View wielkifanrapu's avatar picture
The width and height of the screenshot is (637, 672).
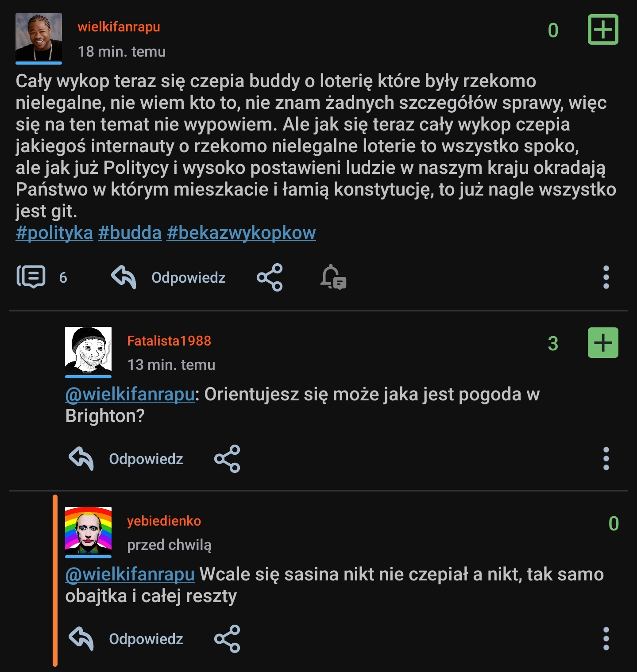(x=39, y=37)
